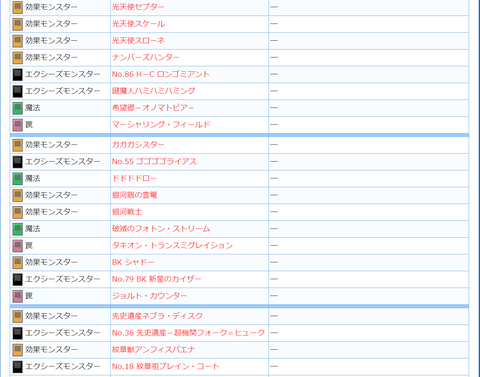This screenshot has height=377, width=480.
Task: Open the 破滅のフォトン・ストリーム link
Action: click(x=161, y=229)
